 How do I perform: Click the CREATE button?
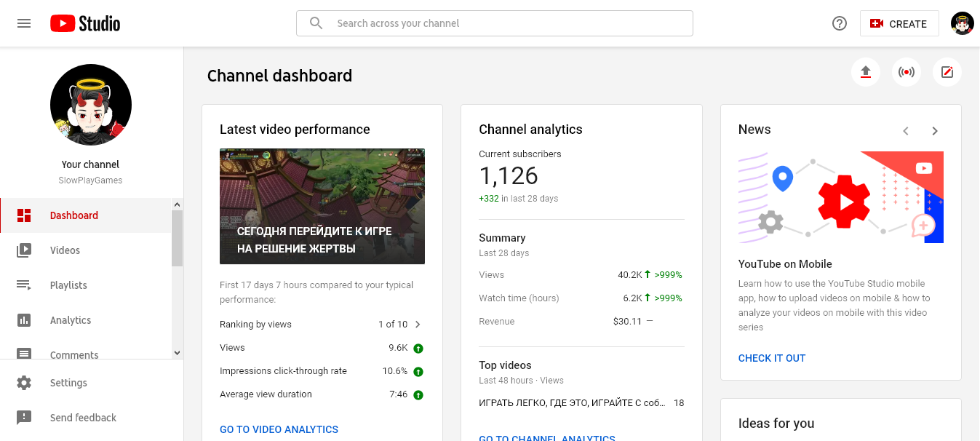899,23
